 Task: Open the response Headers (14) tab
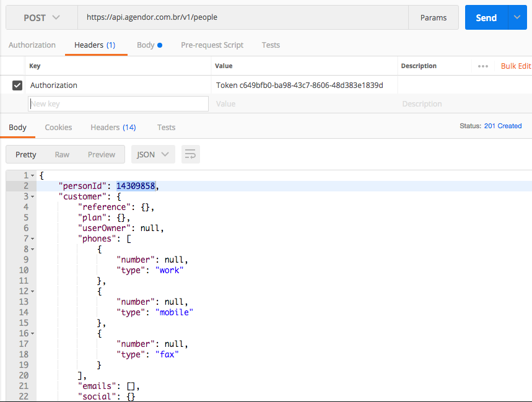click(x=113, y=128)
